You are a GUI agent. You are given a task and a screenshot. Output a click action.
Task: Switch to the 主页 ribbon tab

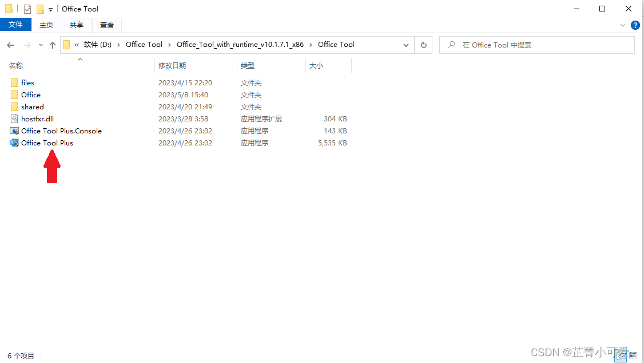(46, 25)
